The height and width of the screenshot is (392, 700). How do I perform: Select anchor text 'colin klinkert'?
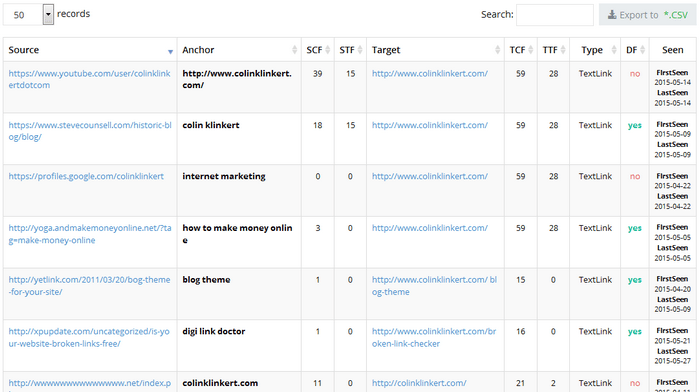[211, 125]
